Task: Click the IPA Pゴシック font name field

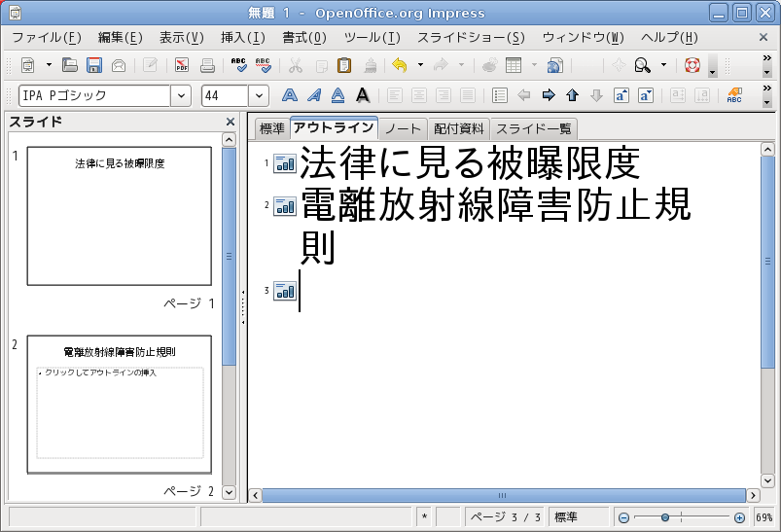Action: tap(94, 95)
